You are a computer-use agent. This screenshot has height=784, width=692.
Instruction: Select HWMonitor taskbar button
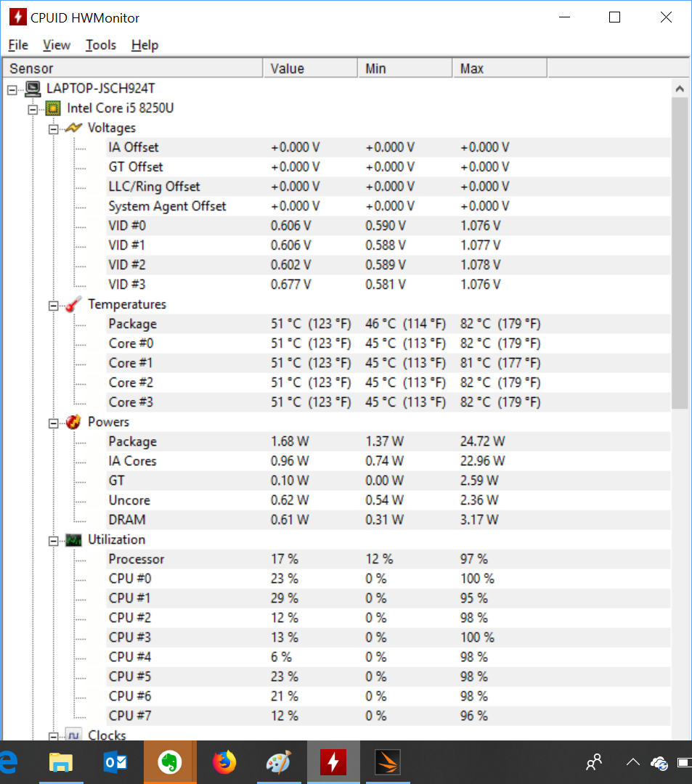pos(333,762)
